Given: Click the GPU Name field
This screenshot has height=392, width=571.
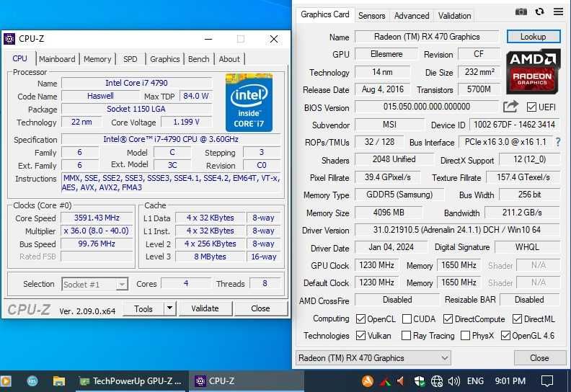Looking at the screenshot, I should (427, 37).
